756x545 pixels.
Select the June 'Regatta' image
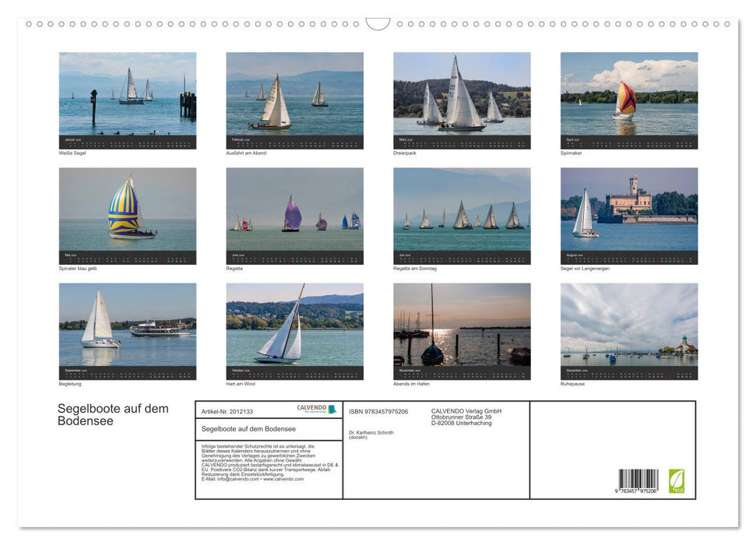294,212
